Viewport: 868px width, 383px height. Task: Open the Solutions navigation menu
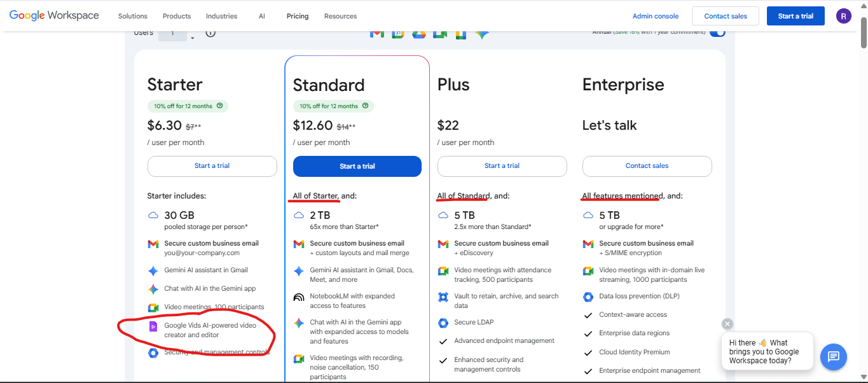click(132, 16)
